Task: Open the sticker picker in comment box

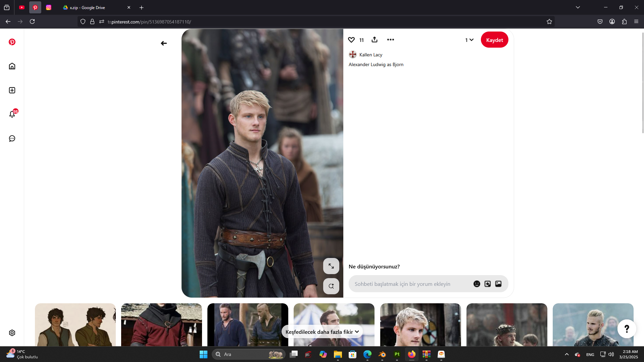Action: point(488,284)
